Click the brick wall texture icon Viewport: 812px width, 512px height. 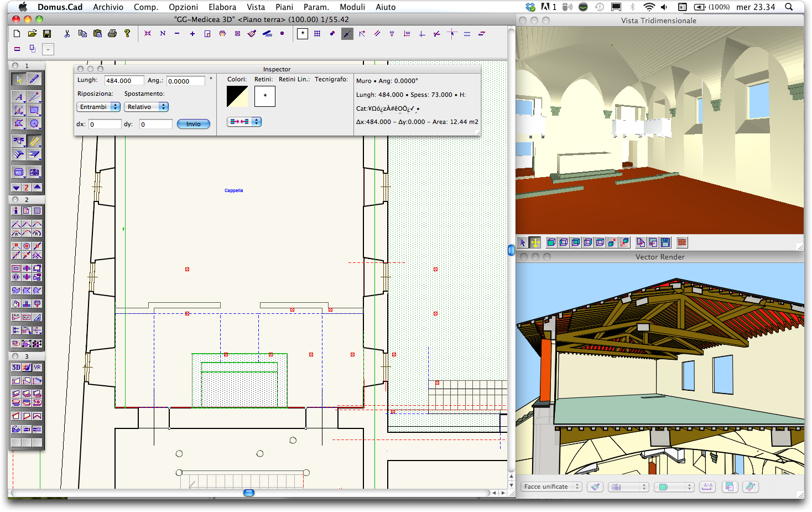click(682, 242)
